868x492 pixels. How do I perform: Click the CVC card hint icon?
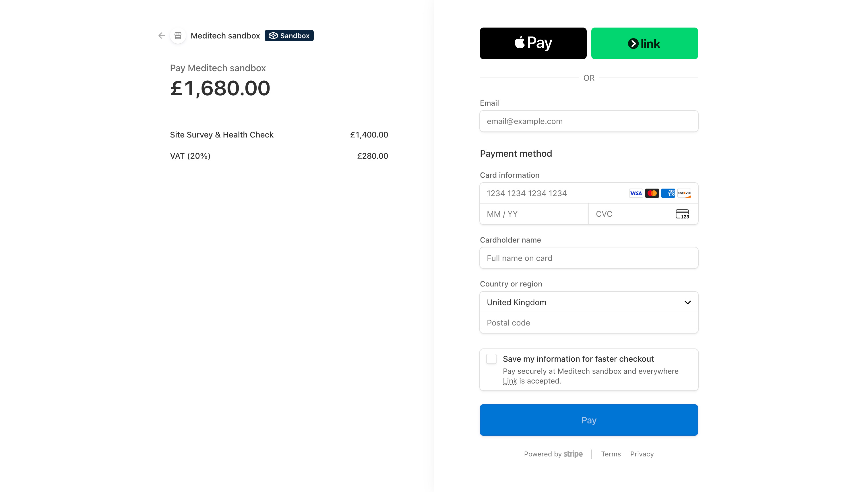point(682,214)
